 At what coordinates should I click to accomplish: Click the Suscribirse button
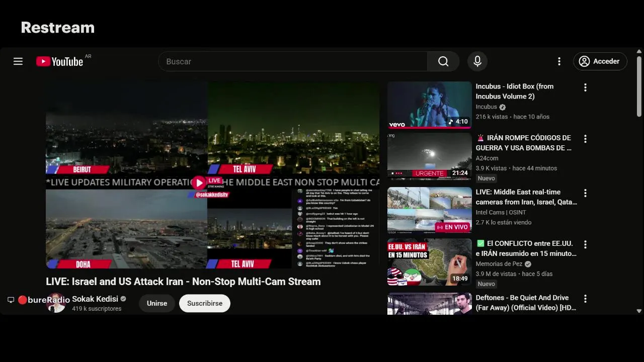[205, 303]
